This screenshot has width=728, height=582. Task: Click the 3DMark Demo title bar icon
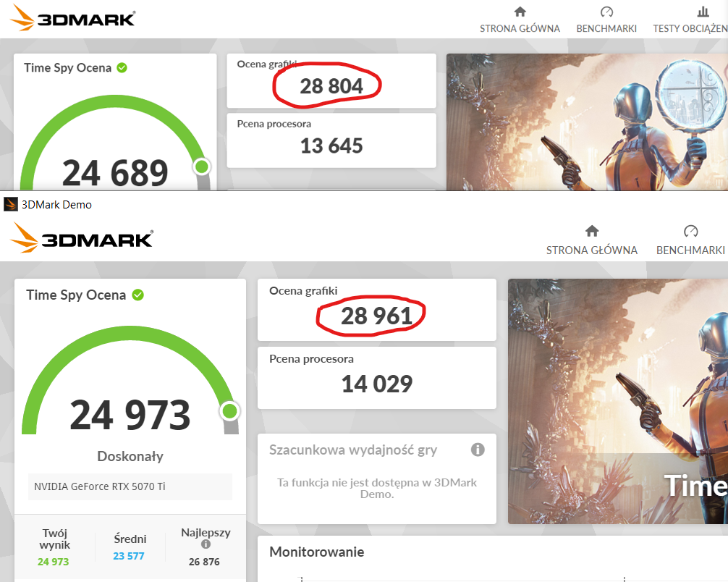click(x=11, y=204)
